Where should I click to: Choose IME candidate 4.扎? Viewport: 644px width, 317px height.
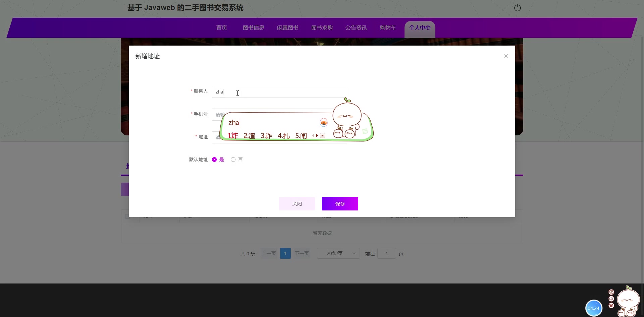pos(283,136)
